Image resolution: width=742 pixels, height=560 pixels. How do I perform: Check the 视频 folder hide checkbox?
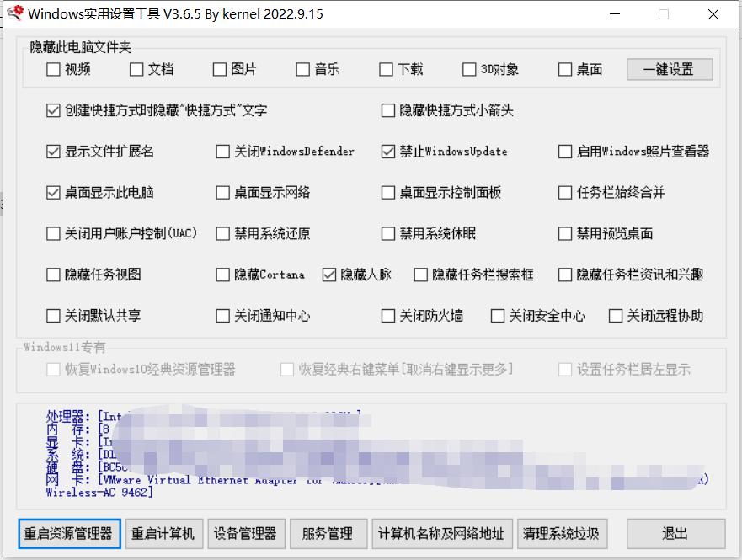53,70
